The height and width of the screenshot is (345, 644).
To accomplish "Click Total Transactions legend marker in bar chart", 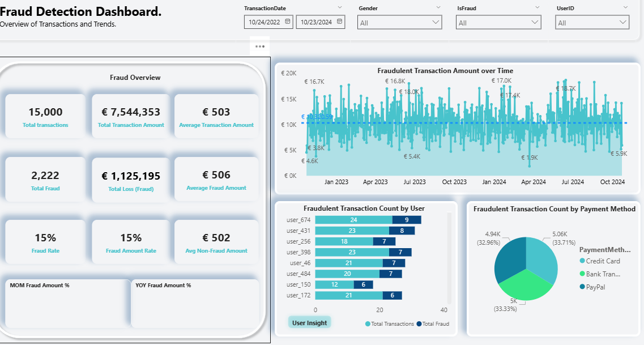I will coord(368,323).
